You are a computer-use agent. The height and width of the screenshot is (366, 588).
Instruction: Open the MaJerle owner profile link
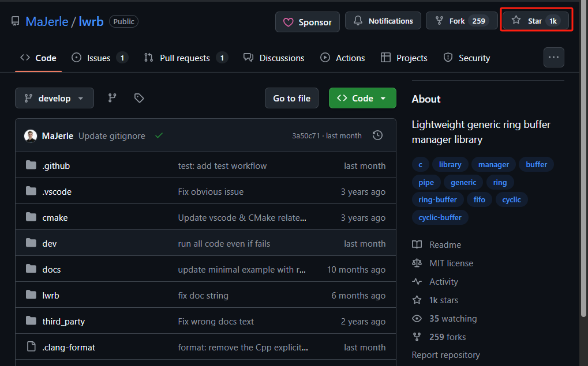(x=47, y=21)
